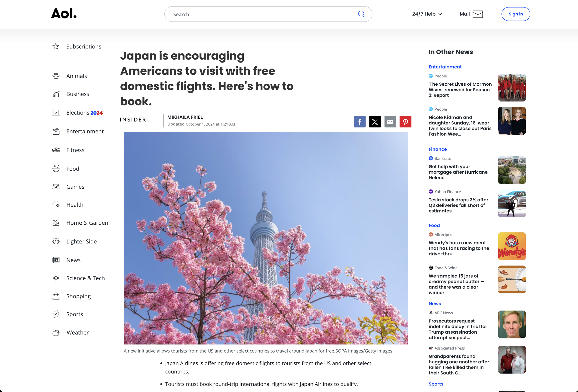Viewport: 578px width, 392px height.
Task: Expand the 24/7 Help dropdown
Action: coord(427,14)
